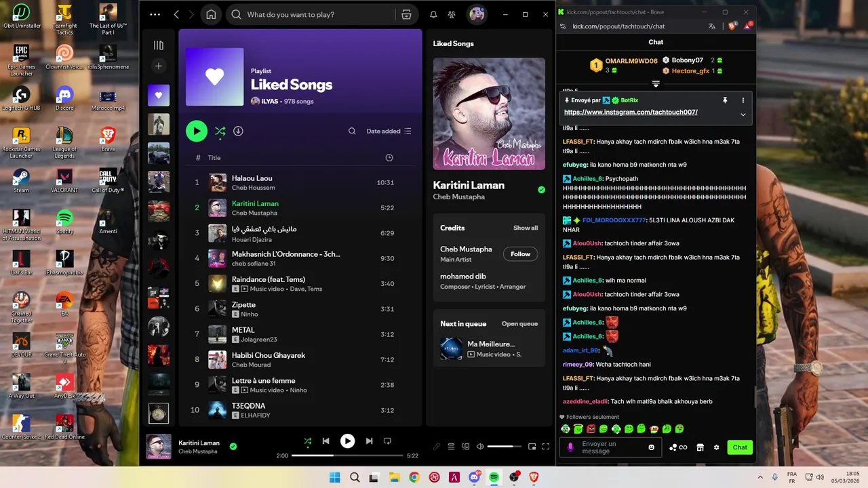Adjust the Spotify volume slider

(x=505, y=447)
